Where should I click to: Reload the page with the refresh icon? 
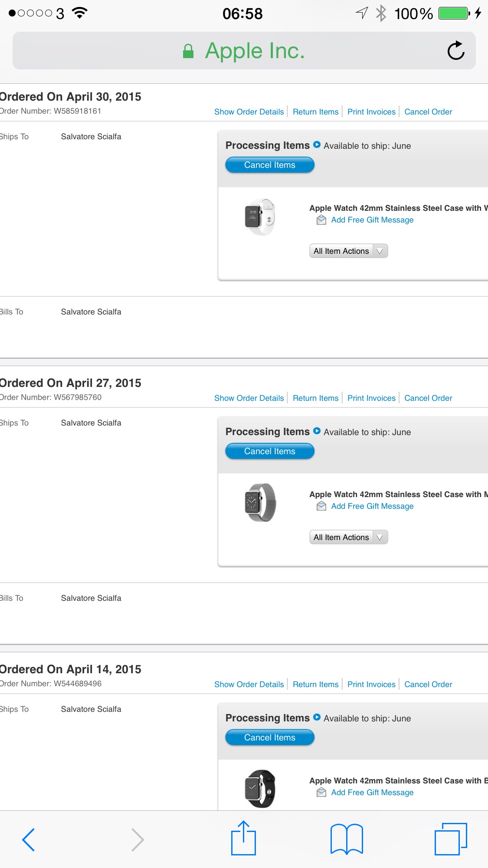[456, 51]
